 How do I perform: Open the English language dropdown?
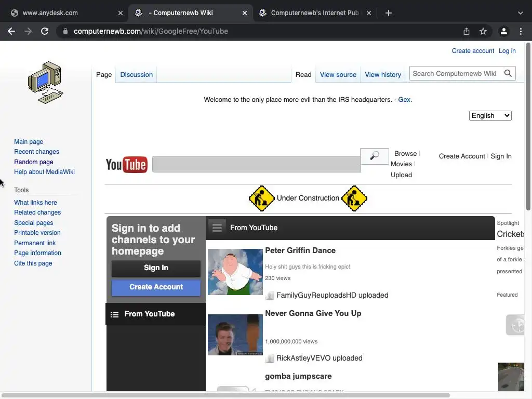[x=490, y=116]
